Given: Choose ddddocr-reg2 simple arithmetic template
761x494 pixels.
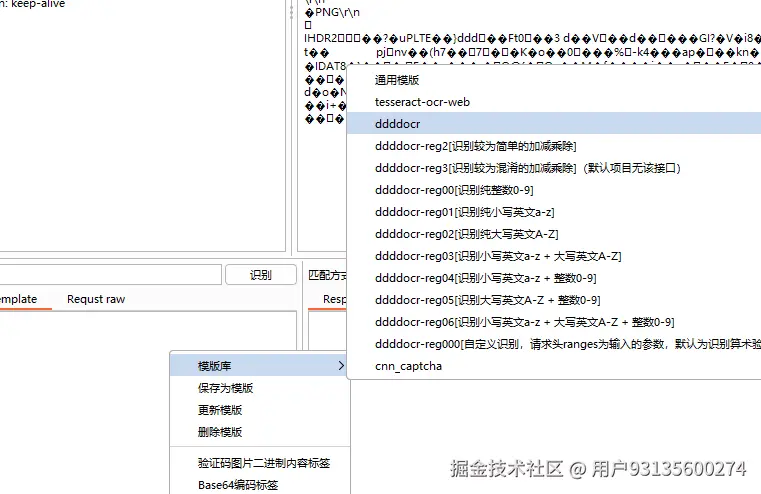Looking at the screenshot, I should (x=554, y=146).
